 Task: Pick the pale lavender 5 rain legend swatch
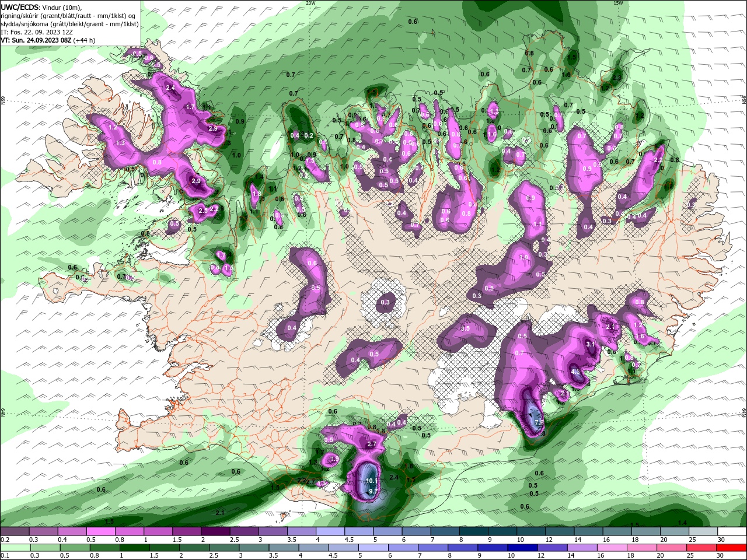pos(374,548)
